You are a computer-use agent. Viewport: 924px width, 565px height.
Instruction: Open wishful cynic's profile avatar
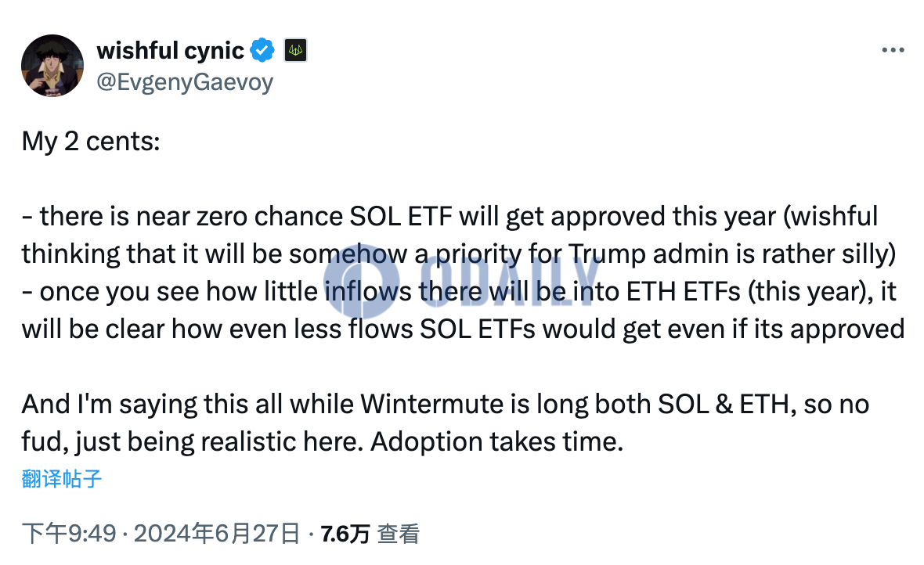52,66
